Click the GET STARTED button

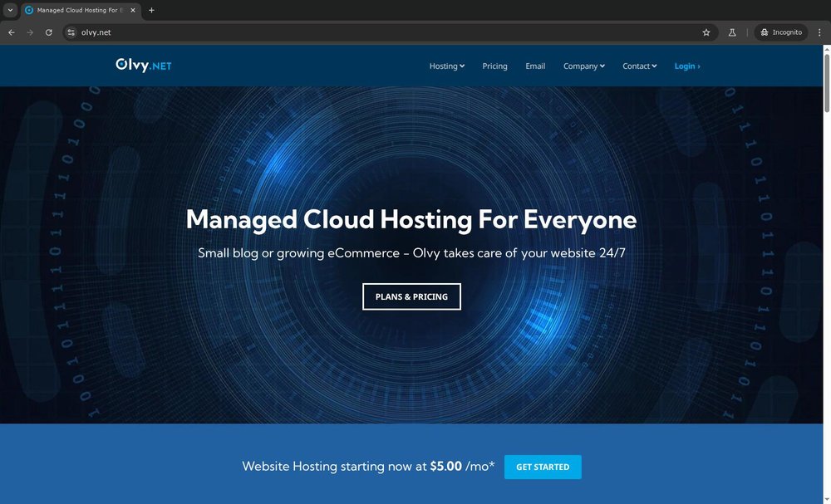click(x=543, y=467)
